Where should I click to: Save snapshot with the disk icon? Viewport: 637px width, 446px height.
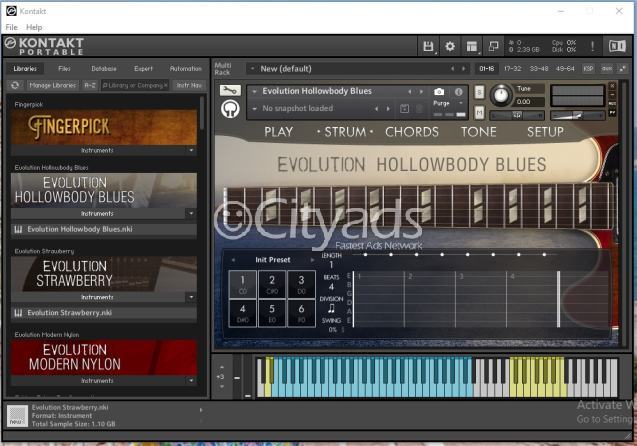(x=404, y=108)
